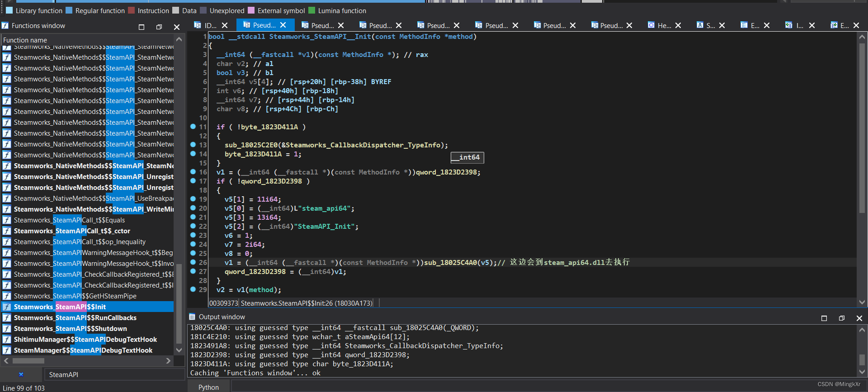Viewport: 868px width, 392px height.
Task: Select Steamworks_SteamAPI$$Init in function list
Action: (88, 307)
